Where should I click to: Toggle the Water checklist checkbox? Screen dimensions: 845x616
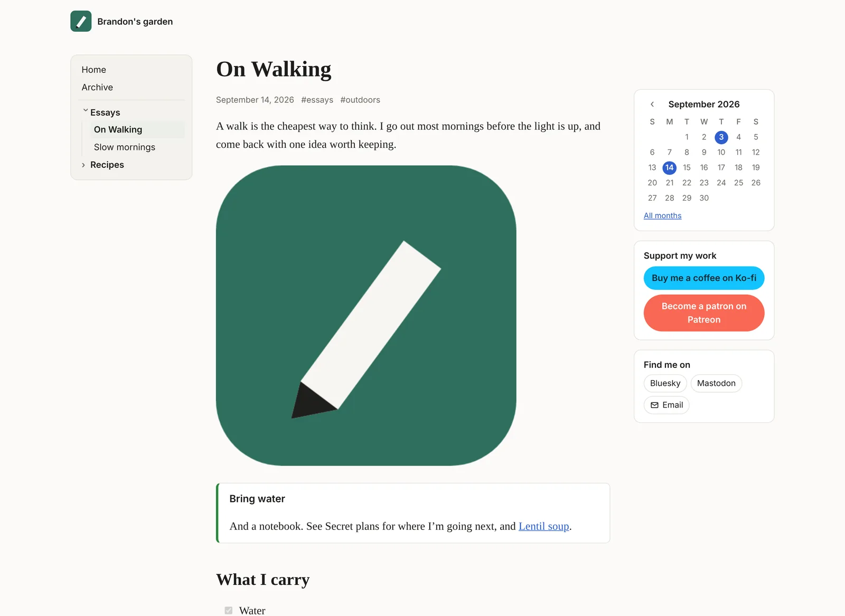228,610
